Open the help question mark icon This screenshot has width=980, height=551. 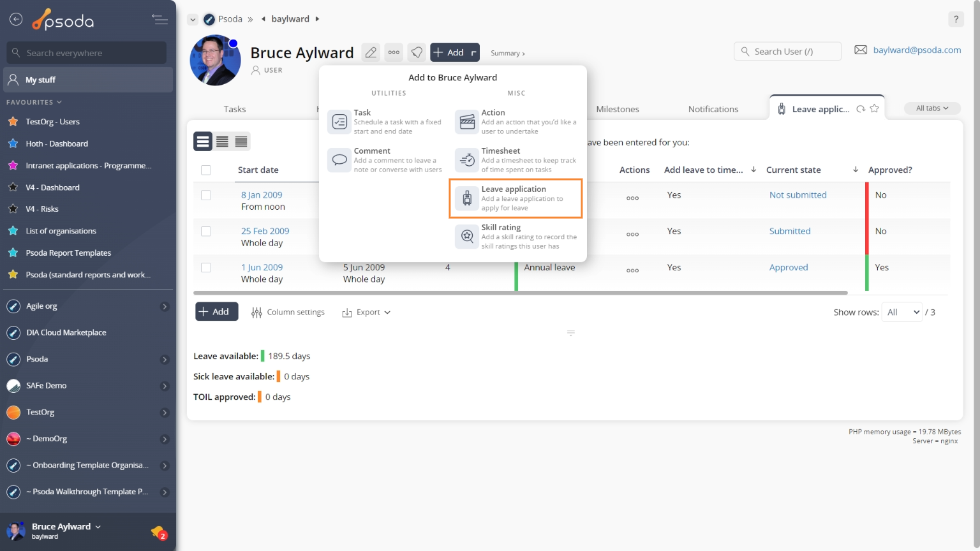[x=956, y=19]
